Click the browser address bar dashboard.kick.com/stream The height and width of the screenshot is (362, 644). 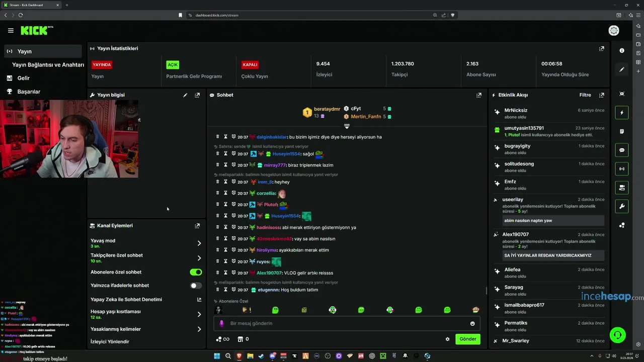[x=217, y=15]
